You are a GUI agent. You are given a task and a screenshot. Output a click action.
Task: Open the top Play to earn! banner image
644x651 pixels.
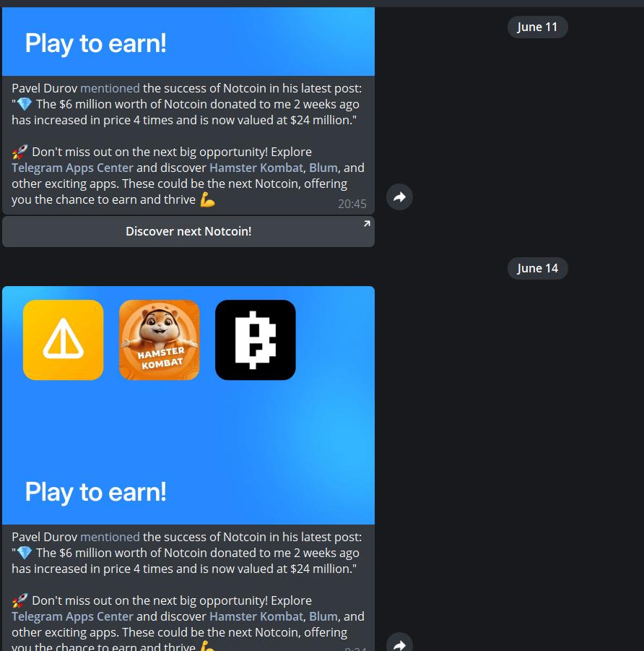tap(188, 41)
